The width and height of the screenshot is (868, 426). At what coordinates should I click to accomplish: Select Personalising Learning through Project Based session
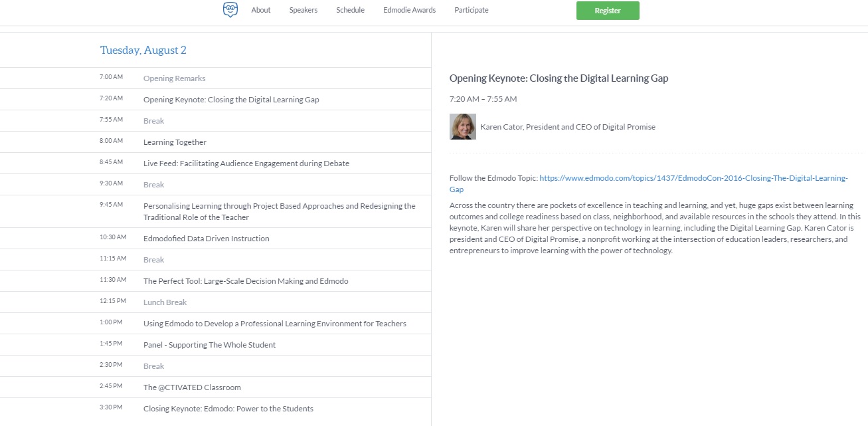(x=279, y=211)
